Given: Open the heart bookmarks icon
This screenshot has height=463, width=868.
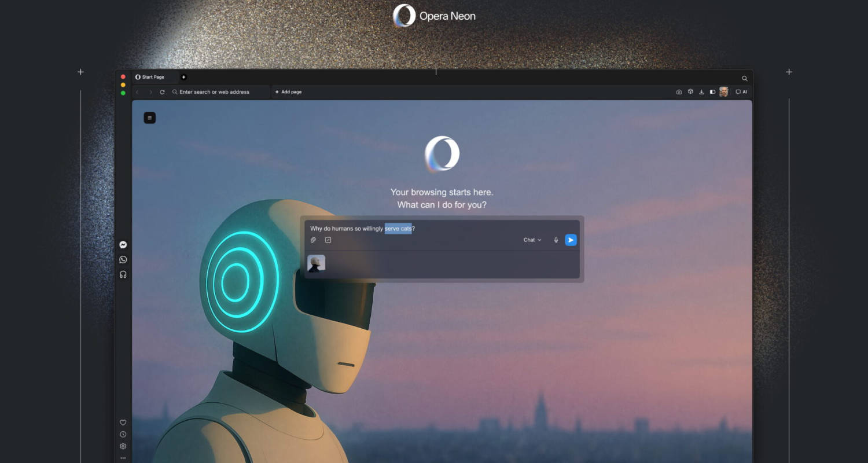Looking at the screenshot, I should point(123,422).
